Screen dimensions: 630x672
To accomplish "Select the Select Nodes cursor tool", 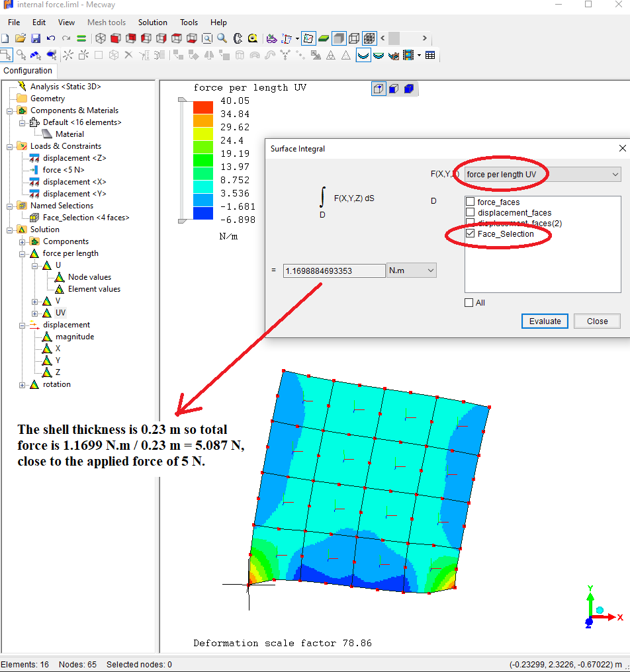I will coord(6,55).
